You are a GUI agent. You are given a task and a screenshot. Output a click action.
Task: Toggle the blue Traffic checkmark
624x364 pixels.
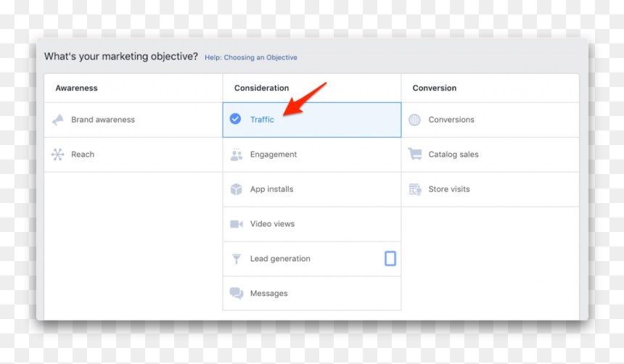tap(235, 119)
